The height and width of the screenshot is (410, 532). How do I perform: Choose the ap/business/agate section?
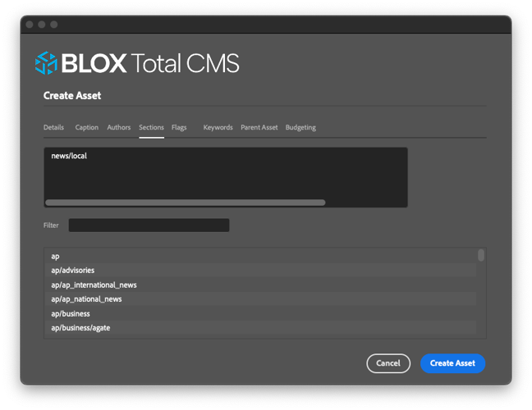tap(80, 328)
